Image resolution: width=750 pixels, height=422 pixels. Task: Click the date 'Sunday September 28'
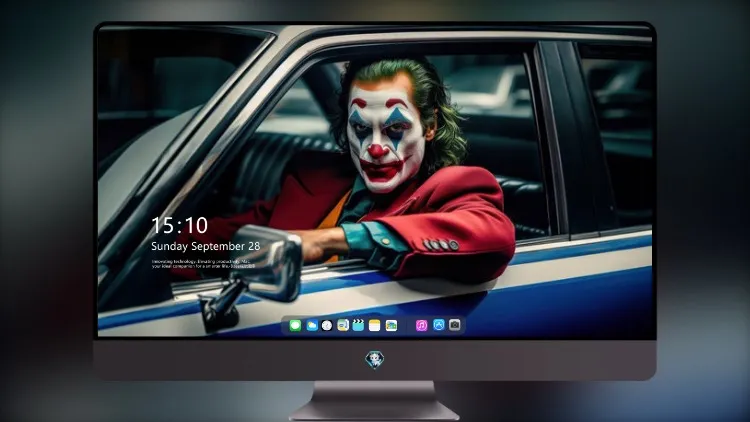[x=206, y=246]
